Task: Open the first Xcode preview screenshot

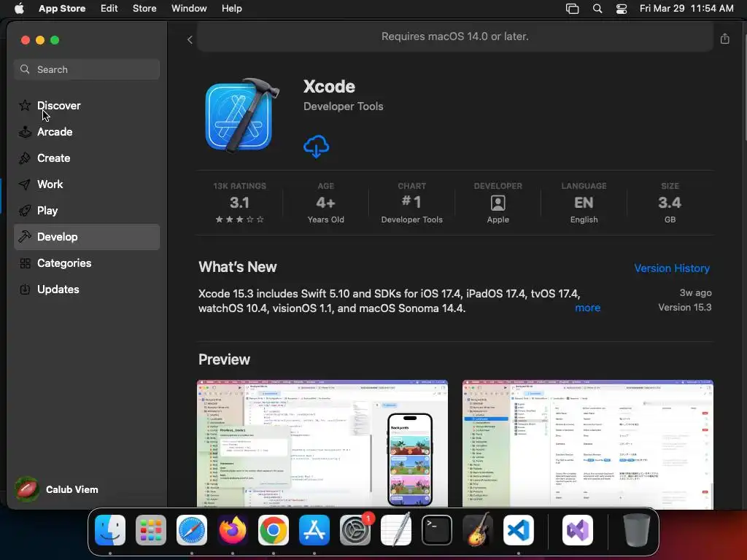Action: pos(322,443)
